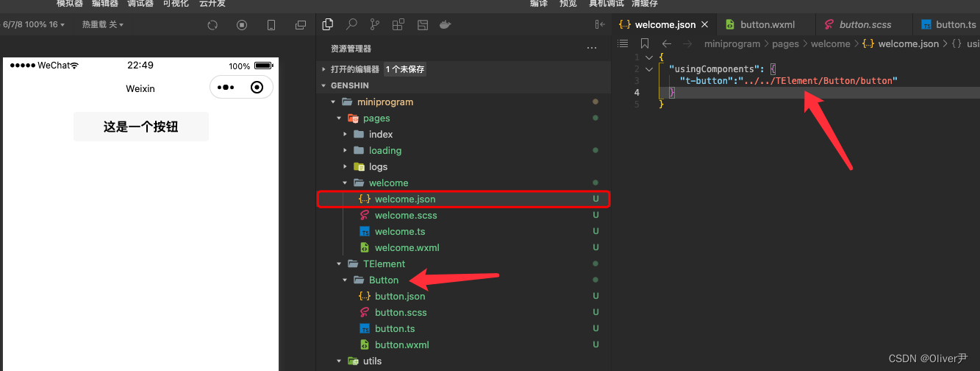Screen dimensions: 980x371
Task: Switch to the button.wxml tab
Action: [x=766, y=24]
